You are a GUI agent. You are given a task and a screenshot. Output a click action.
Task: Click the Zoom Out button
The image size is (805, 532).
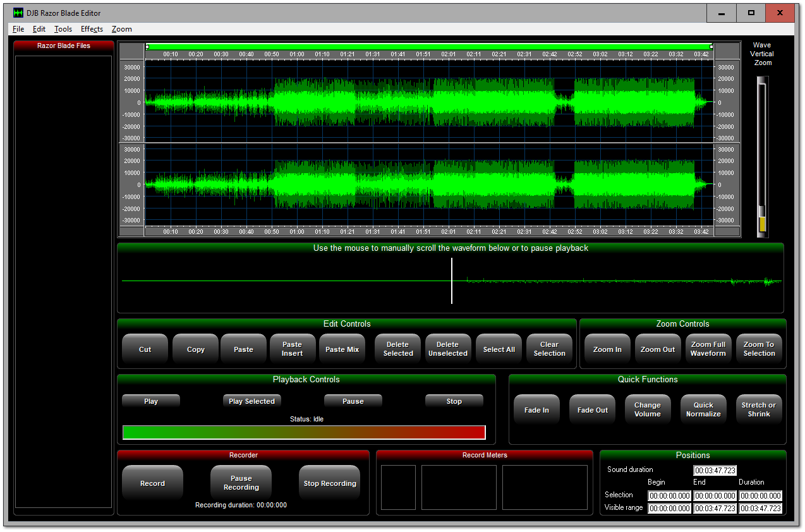(x=658, y=349)
